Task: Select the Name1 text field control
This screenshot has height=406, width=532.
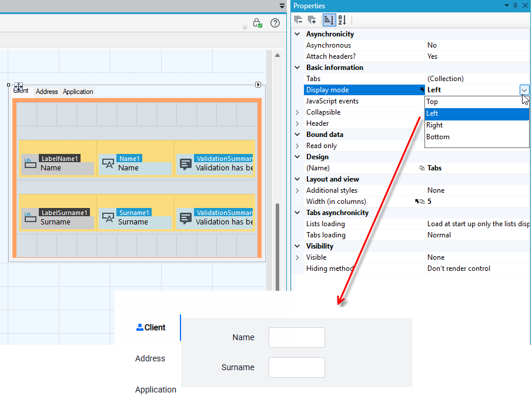Action: pyautogui.click(x=135, y=165)
